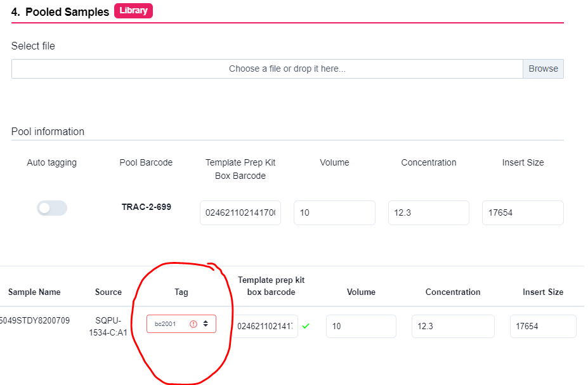Click the sample row Concentration input

click(x=453, y=326)
